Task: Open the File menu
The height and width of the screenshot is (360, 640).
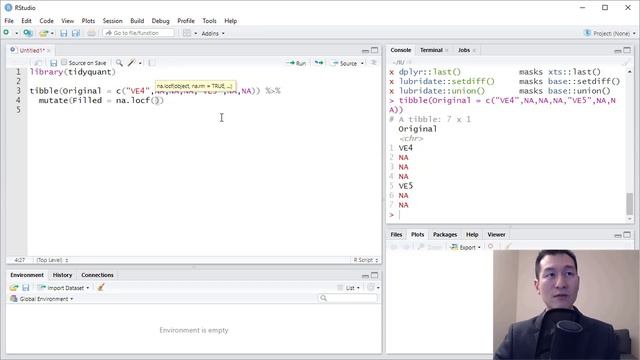Action: pyautogui.click(x=9, y=21)
